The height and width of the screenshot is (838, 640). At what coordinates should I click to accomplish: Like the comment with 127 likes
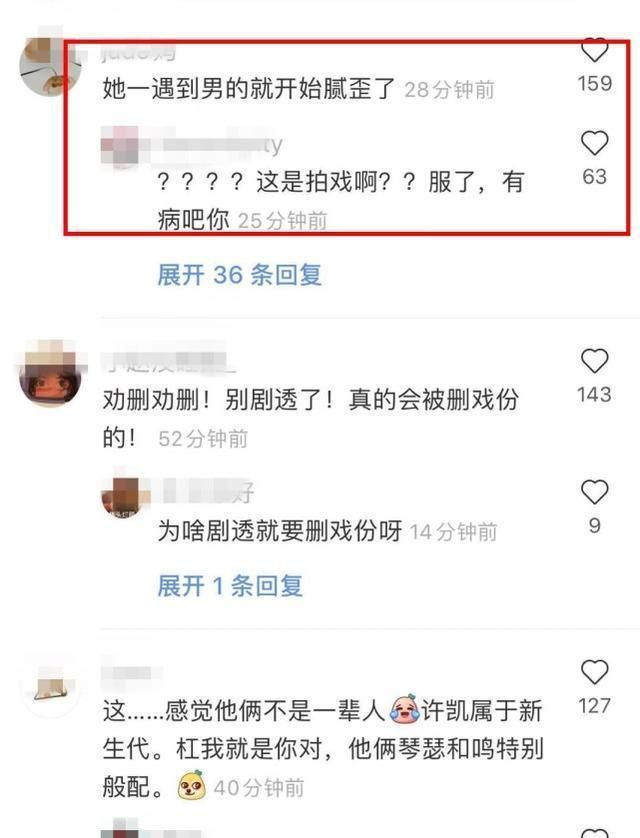[x=594, y=672]
